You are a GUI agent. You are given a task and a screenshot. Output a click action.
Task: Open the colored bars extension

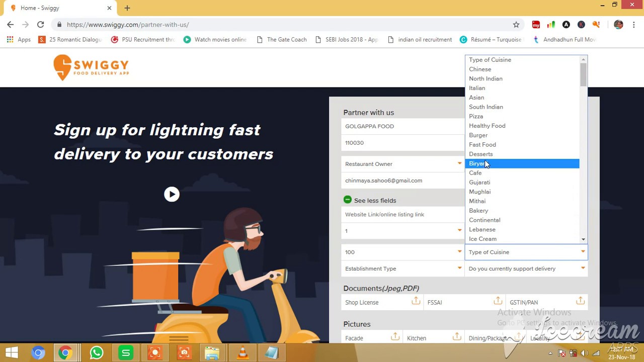pyautogui.click(x=551, y=25)
